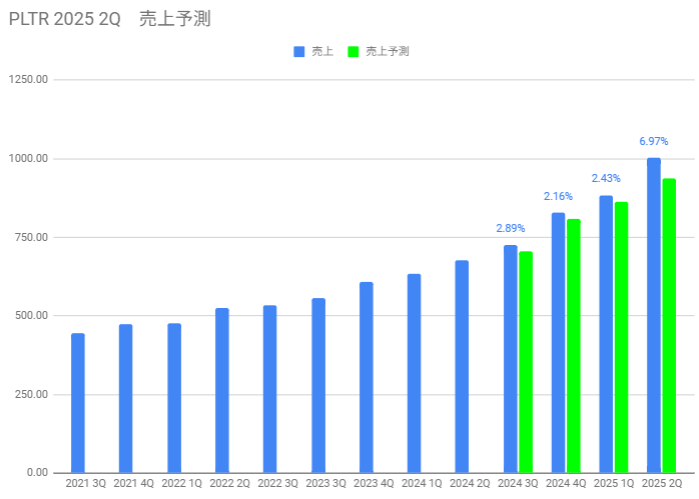Select the blue bar for 2024 2Q
This screenshot has width=699, height=499.
462,367
